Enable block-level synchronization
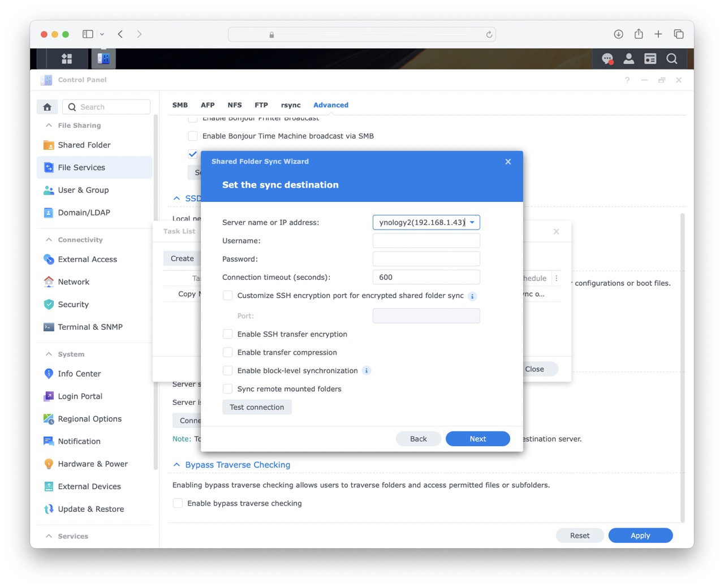The image size is (724, 588). pos(227,370)
